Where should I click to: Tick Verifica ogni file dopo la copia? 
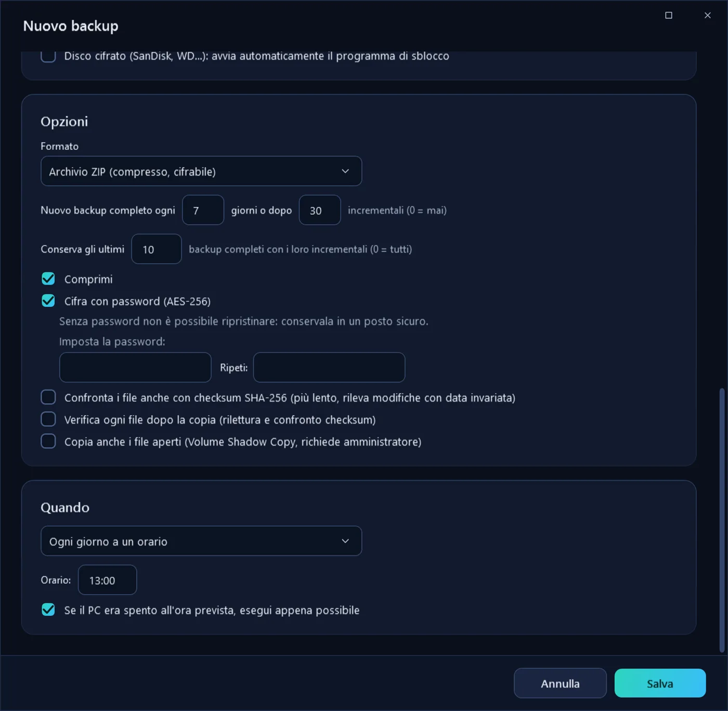[x=48, y=419]
